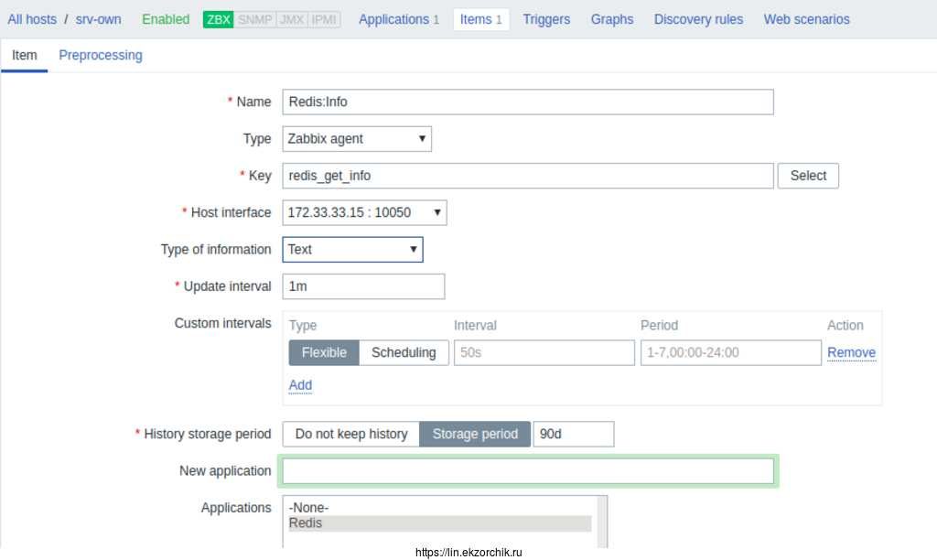This screenshot has width=937, height=560.
Task: Click the JMX availability badge
Action: tap(292, 19)
